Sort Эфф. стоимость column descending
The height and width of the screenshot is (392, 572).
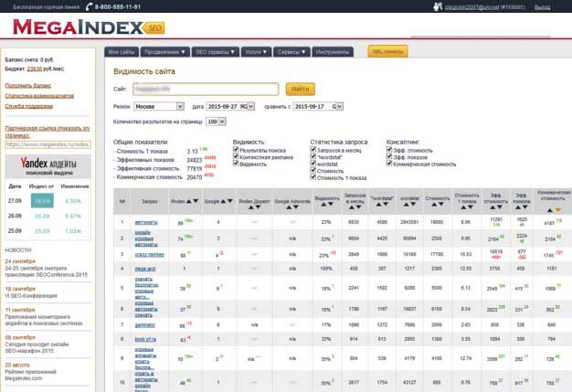point(500,207)
